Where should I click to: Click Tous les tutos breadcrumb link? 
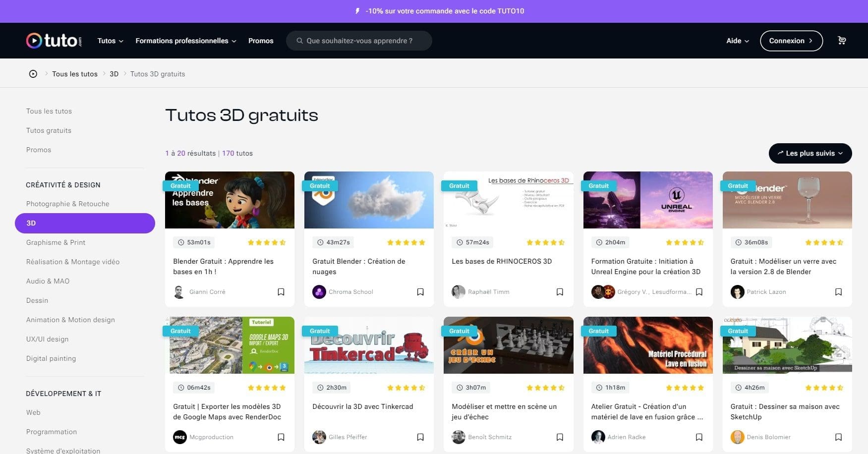click(x=75, y=74)
